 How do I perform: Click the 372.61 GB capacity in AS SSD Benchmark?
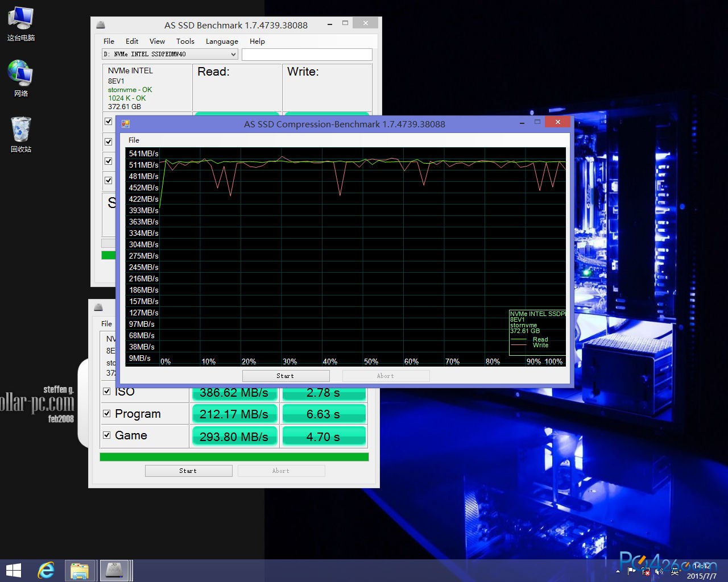click(x=125, y=107)
